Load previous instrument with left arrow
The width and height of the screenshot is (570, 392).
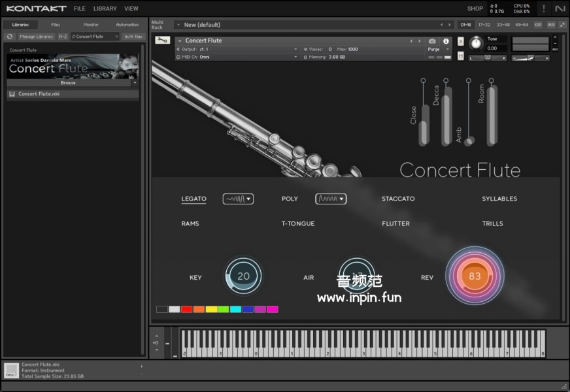411,41
